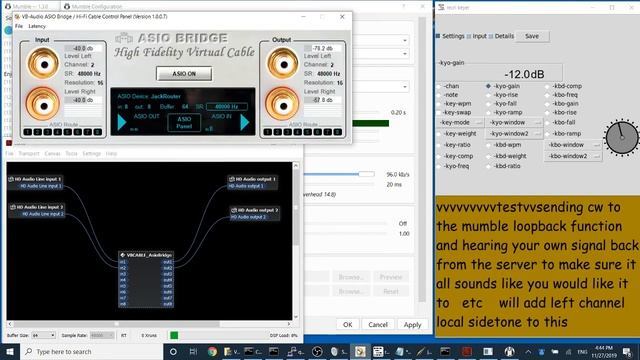Viewport: 640px width, 360px height.
Task: Open Task View from the taskbar
Action: pos(193,351)
